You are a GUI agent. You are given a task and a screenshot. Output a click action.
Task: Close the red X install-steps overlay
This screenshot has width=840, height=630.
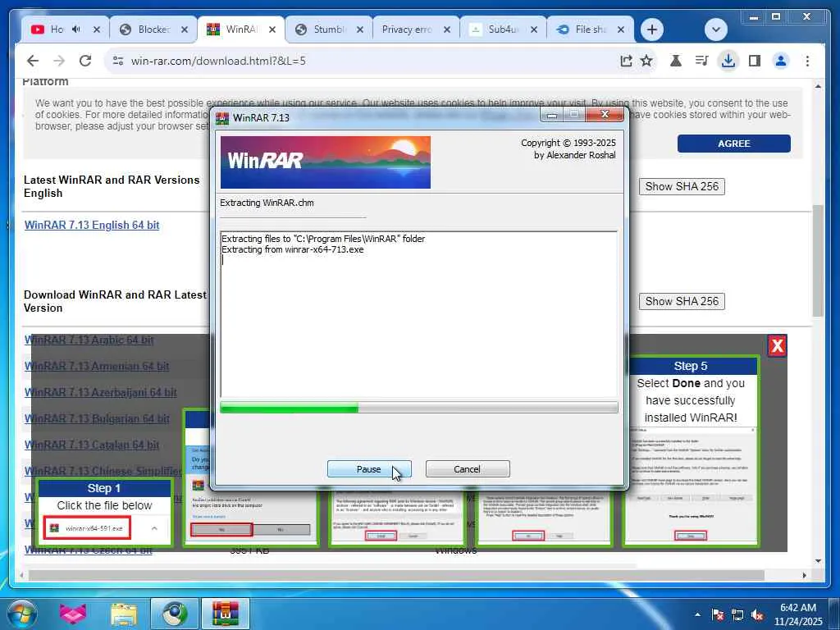tap(777, 346)
